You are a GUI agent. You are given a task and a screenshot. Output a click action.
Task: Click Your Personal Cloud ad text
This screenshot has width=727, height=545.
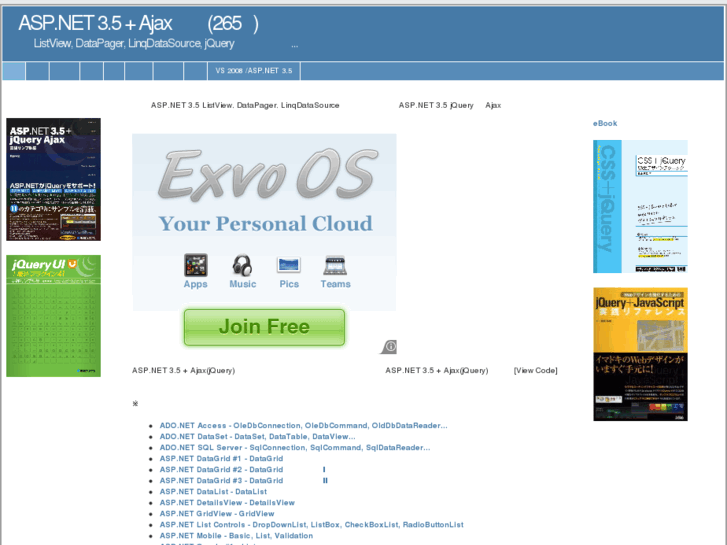[x=265, y=224]
